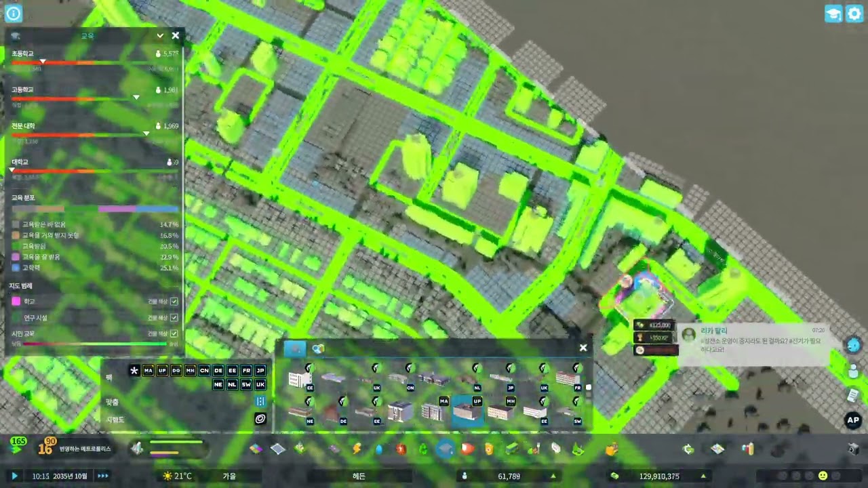
Task: Open the Electricity lightning-bolt menu
Action: click(357, 449)
